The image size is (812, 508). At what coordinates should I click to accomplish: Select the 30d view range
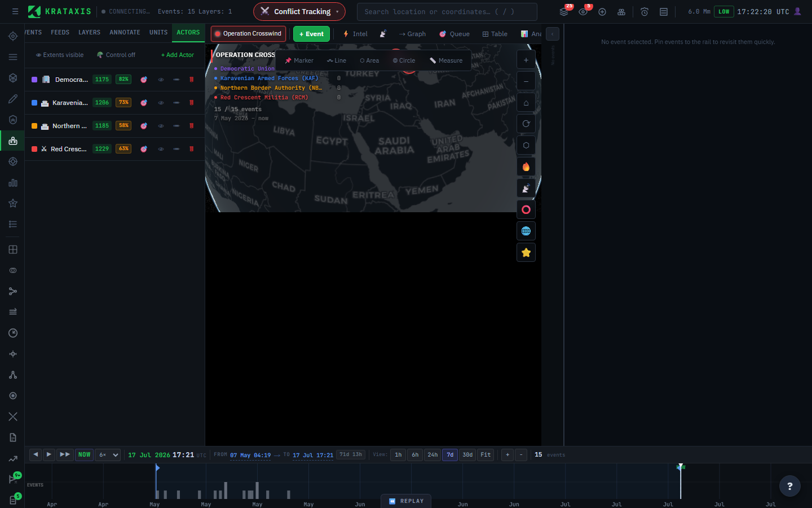coord(467,455)
